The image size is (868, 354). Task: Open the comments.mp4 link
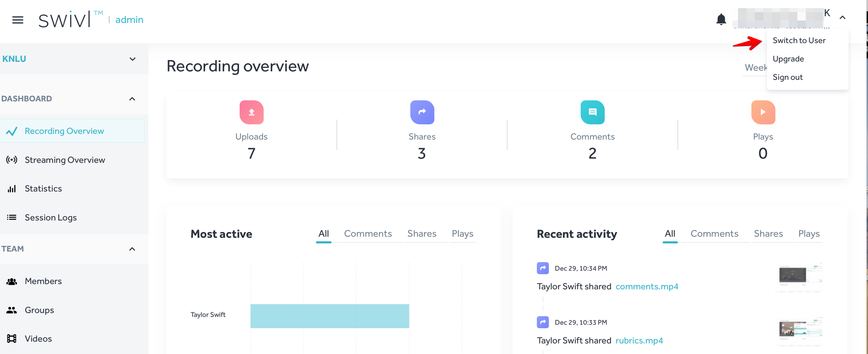647,287
